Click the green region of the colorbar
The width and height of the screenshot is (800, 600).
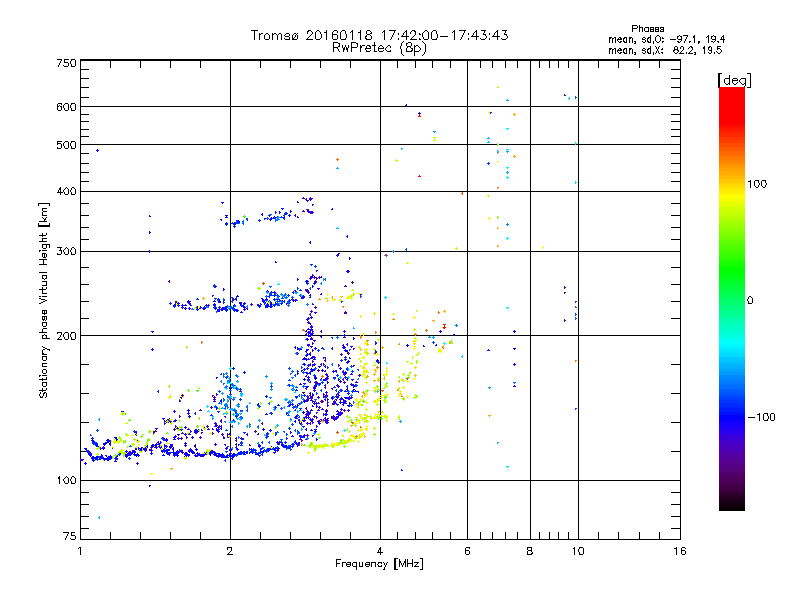click(732, 265)
